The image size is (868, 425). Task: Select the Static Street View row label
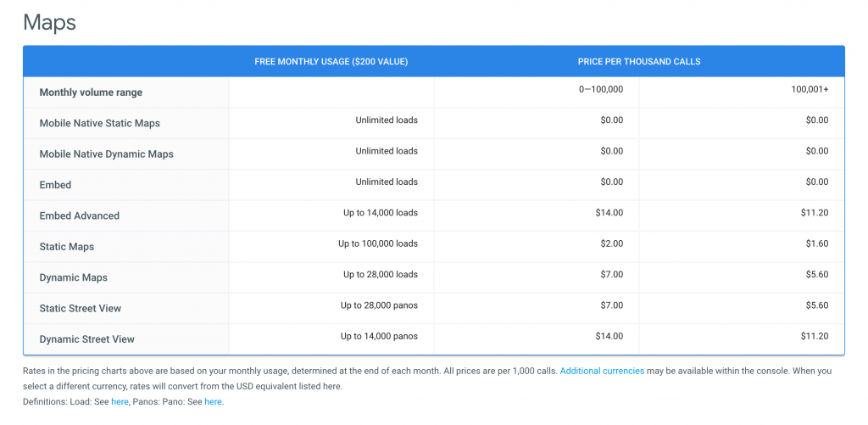tap(81, 308)
